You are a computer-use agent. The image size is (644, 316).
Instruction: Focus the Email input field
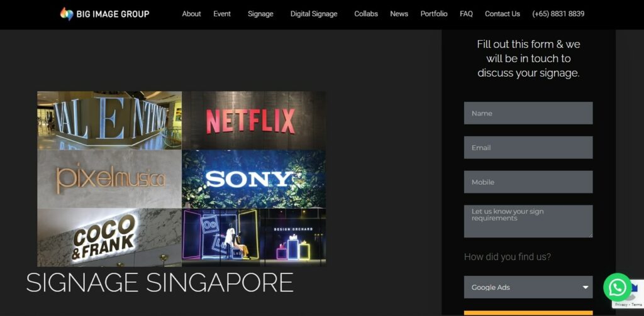point(528,148)
